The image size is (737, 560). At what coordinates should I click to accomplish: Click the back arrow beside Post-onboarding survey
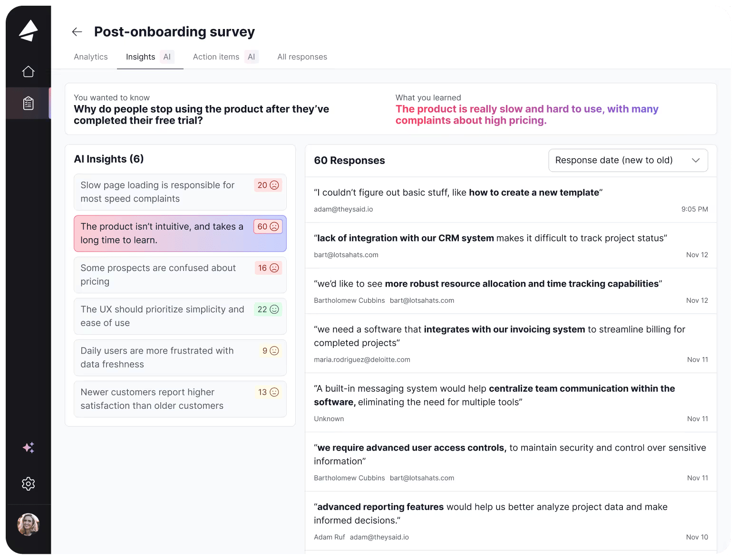click(77, 32)
